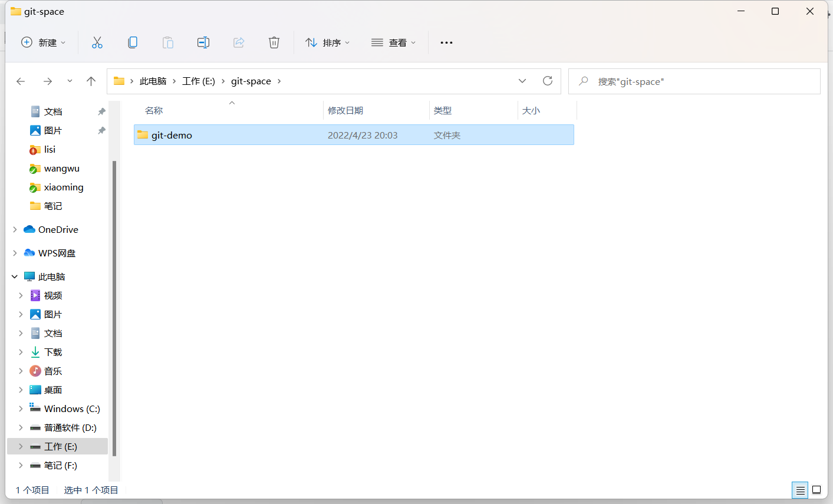The width and height of the screenshot is (833, 504).
Task: Open the 查看 view dropdown
Action: [x=394, y=42]
